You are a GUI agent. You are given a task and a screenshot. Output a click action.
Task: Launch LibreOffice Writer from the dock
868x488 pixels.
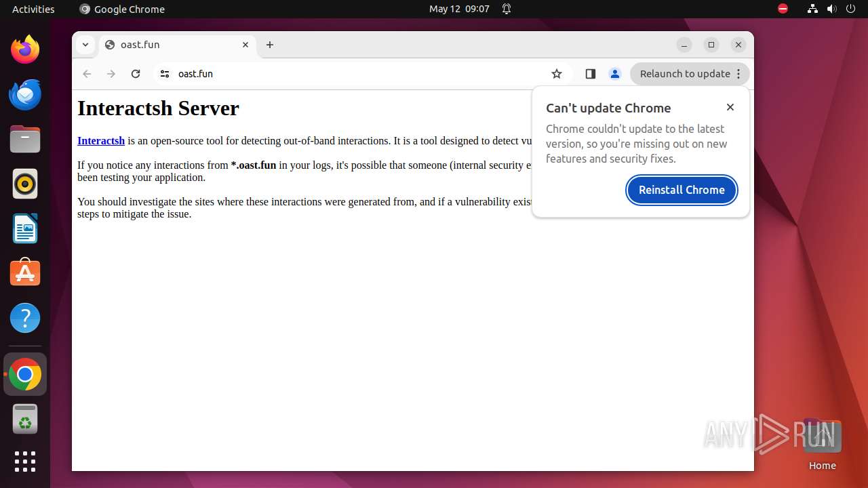(25, 228)
